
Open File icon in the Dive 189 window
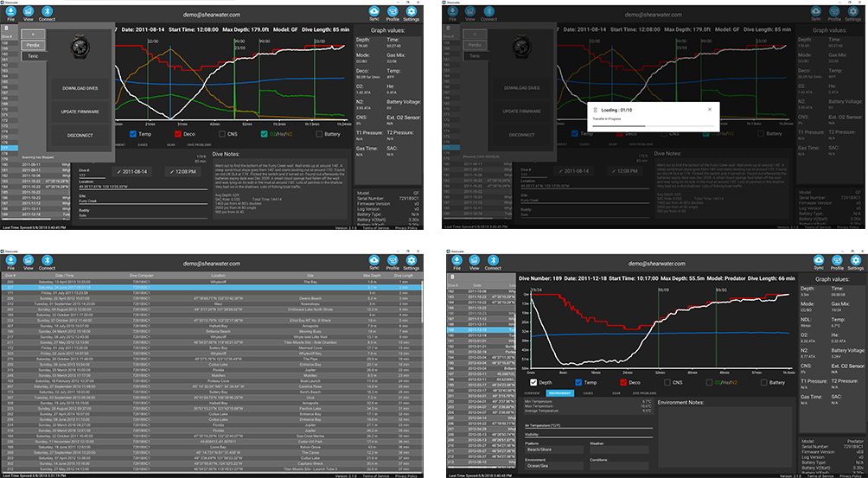tap(455, 260)
